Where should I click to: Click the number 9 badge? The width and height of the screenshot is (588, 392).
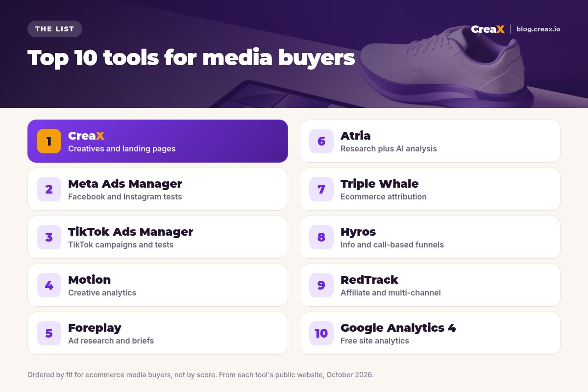(321, 285)
